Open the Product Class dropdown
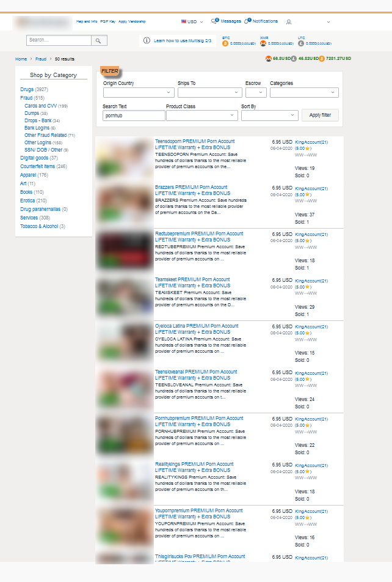This screenshot has width=392, height=582. [201, 116]
